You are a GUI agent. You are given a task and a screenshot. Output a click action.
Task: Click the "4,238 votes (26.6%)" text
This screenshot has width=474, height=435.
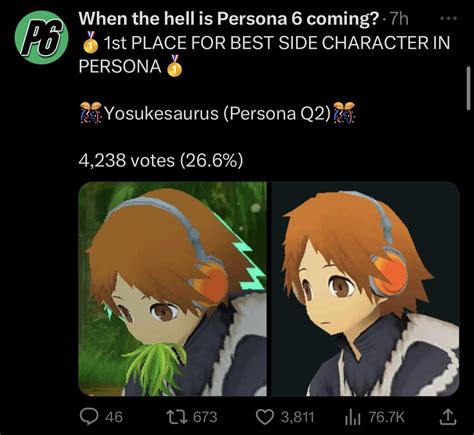pyautogui.click(x=161, y=161)
